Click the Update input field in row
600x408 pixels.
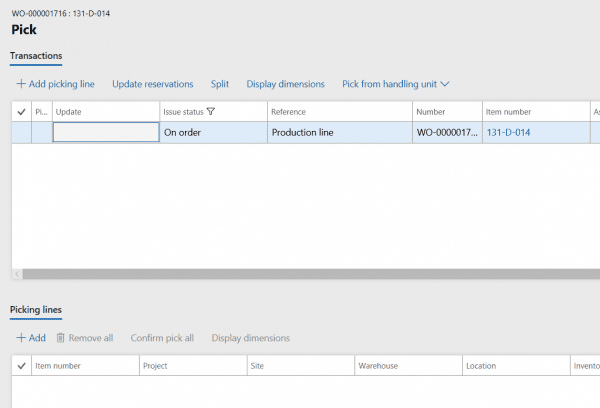coord(105,132)
